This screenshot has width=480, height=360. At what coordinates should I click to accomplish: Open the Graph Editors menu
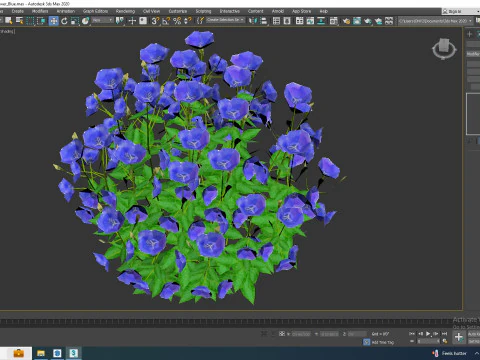coord(95,11)
